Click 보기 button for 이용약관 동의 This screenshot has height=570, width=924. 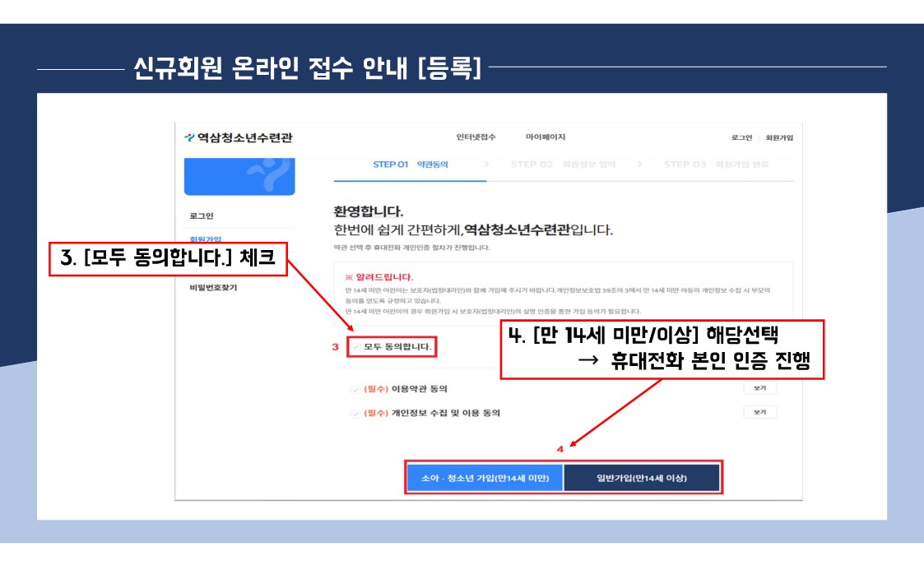(x=759, y=388)
